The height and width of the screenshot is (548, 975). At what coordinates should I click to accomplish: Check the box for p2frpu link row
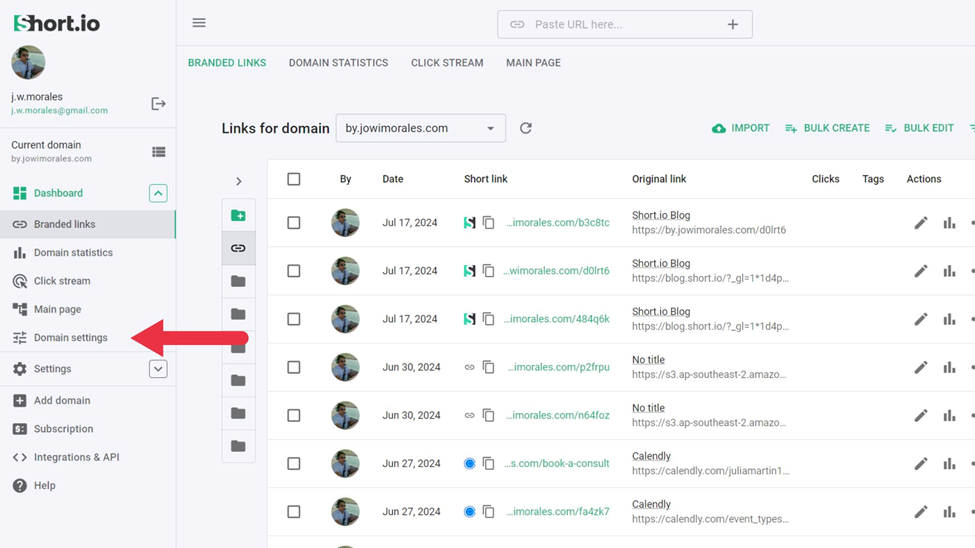(x=293, y=367)
